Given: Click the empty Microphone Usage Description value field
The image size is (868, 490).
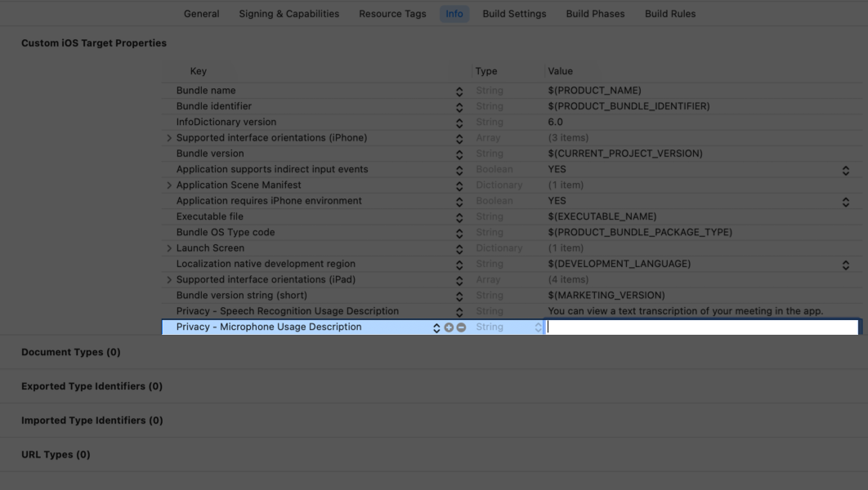Looking at the screenshot, I should (703, 327).
